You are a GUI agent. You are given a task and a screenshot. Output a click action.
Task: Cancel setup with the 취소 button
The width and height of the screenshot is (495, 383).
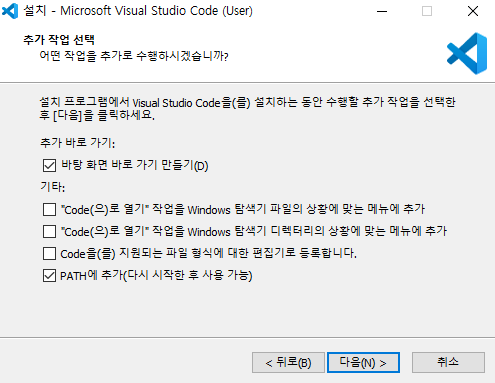(448, 362)
